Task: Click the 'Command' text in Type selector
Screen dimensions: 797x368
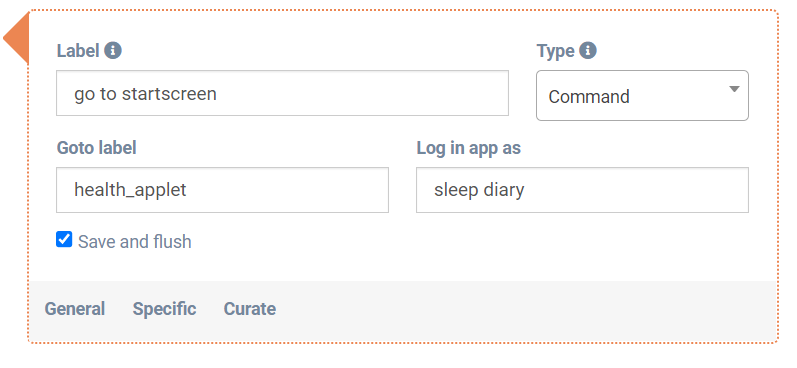Action: pyautogui.click(x=589, y=96)
